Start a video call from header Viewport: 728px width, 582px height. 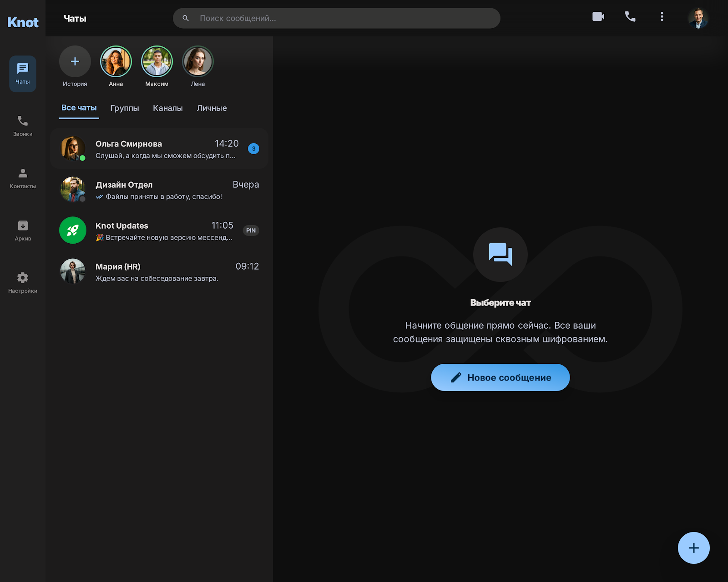coord(598,17)
